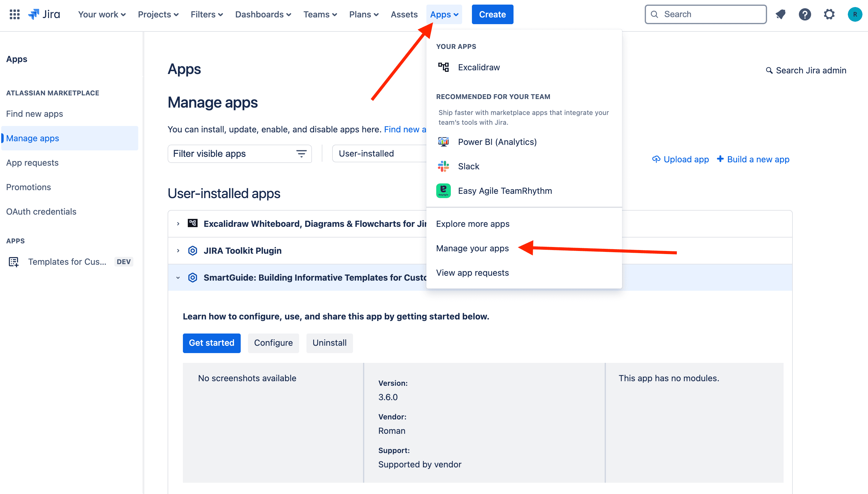This screenshot has width=868, height=494.
Task: Click the Uninstall button
Action: tap(329, 343)
